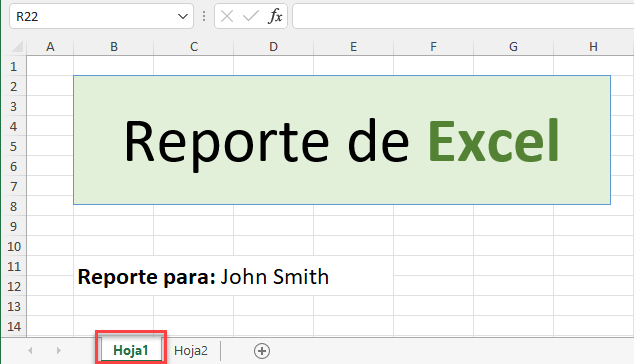This screenshot has width=634, height=364.
Task: Select row 1 header
Action: tap(14, 66)
